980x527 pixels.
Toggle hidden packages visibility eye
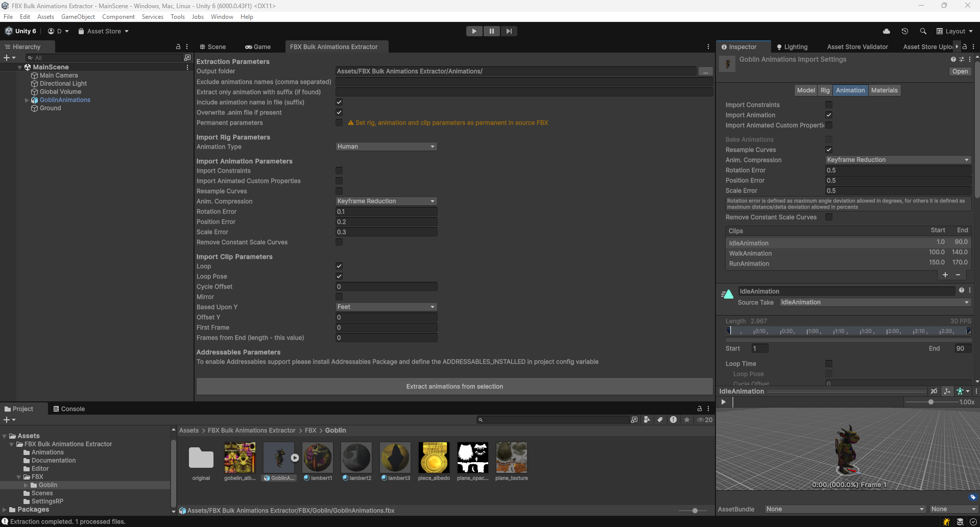pyautogui.click(x=705, y=420)
